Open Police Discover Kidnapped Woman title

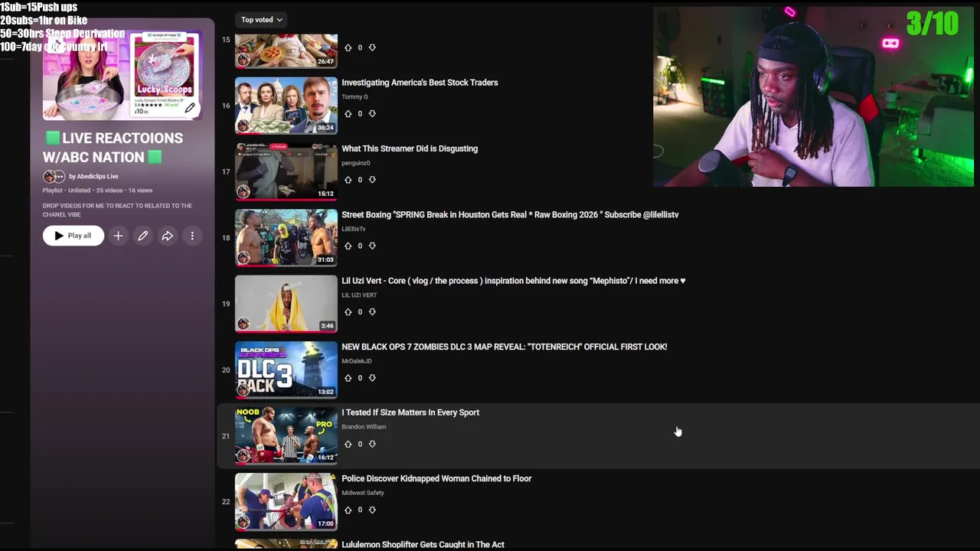[436, 478]
